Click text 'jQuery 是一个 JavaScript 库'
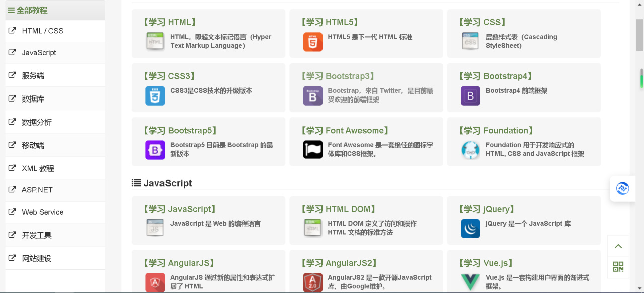Screen dimensions: 644x293 tap(528, 224)
